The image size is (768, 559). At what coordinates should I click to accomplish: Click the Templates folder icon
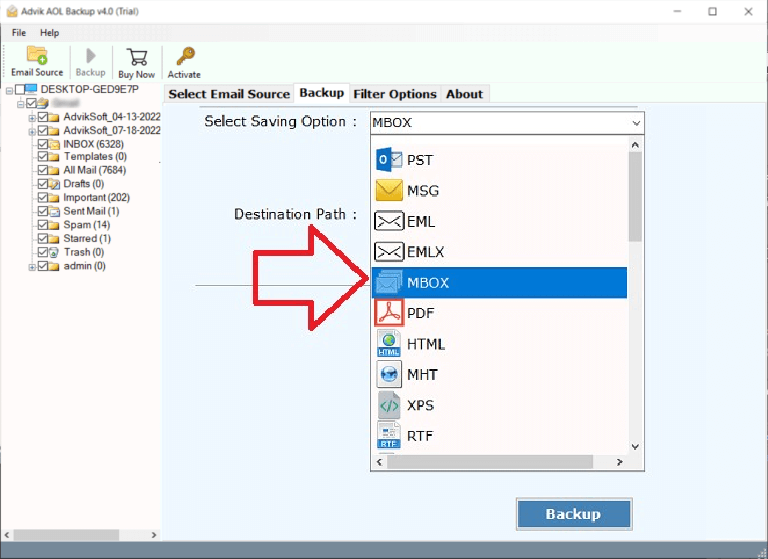coord(54,156)
